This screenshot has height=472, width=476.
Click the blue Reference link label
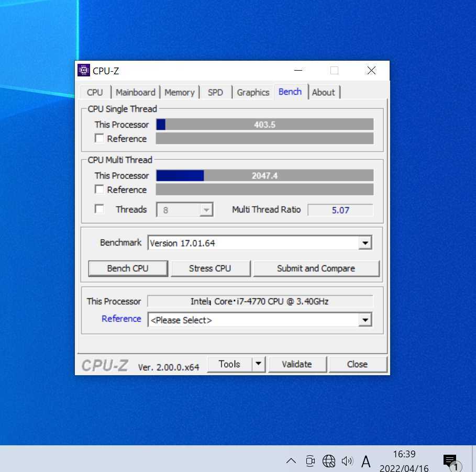point(121,319)
